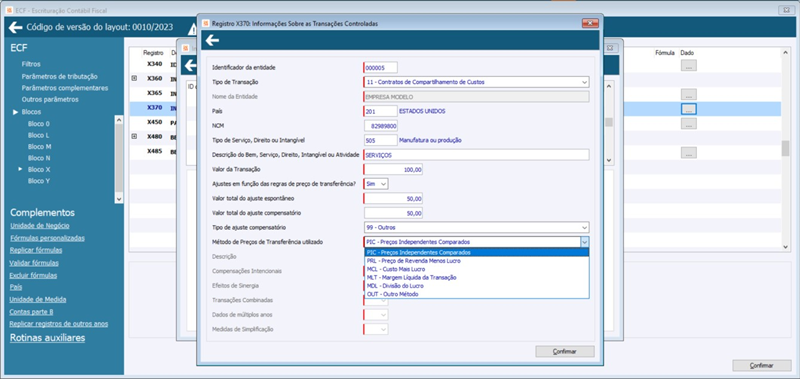
Task: Open Tipo de Transação dropdown
Action: (584, 82)
